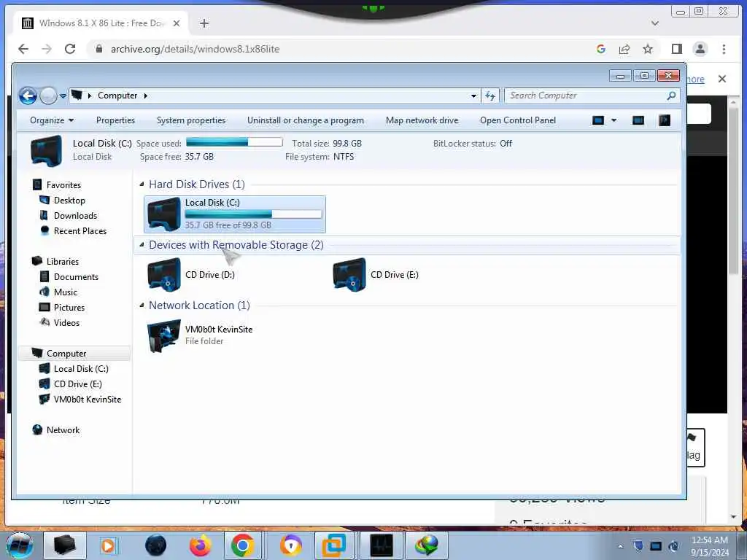The image size is (747, 560).
Task: Click the Help icon in Explorer toolbar
Action: point(664,120)
